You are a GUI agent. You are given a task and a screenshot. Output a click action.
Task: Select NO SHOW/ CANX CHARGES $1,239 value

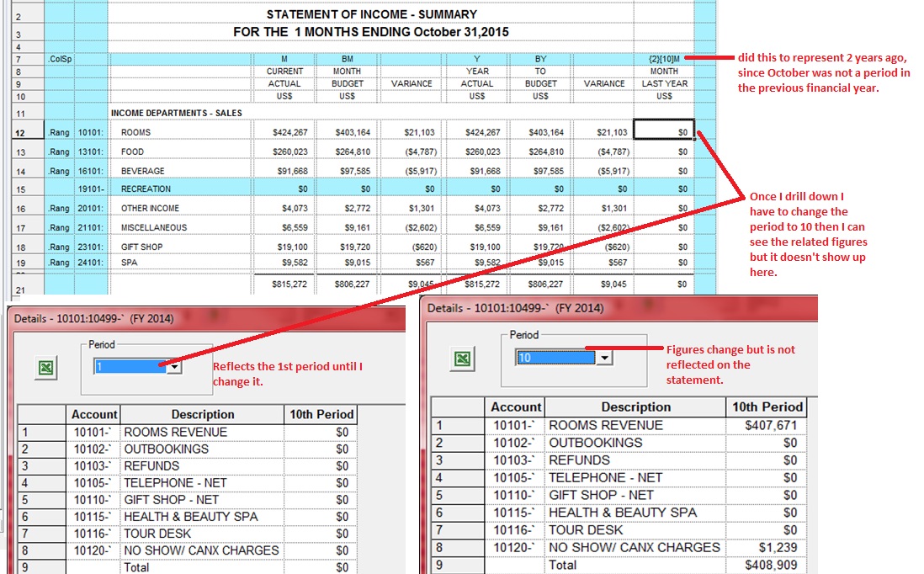765,548
